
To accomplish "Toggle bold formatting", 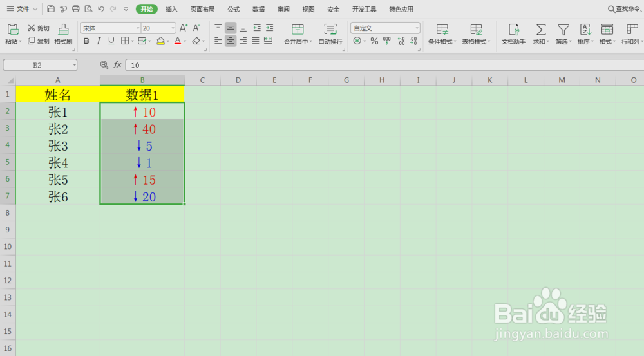I will (x=86, y=41).
